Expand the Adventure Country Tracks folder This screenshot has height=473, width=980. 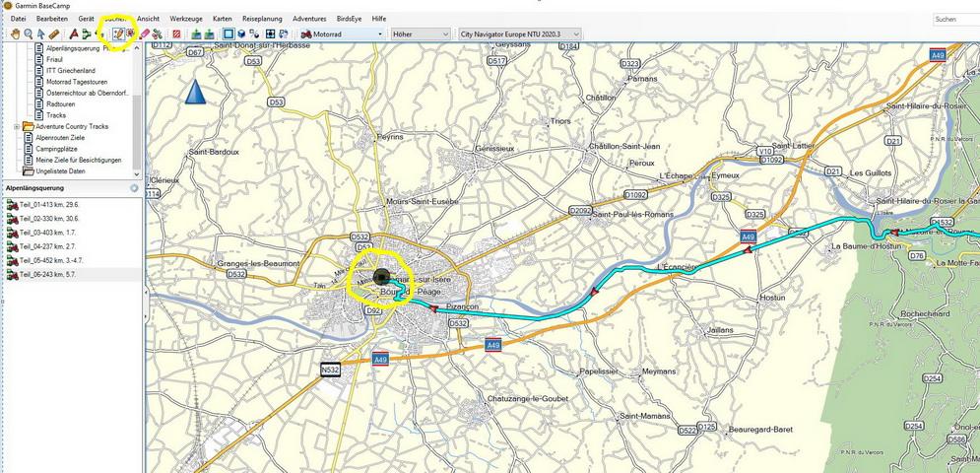17,127
